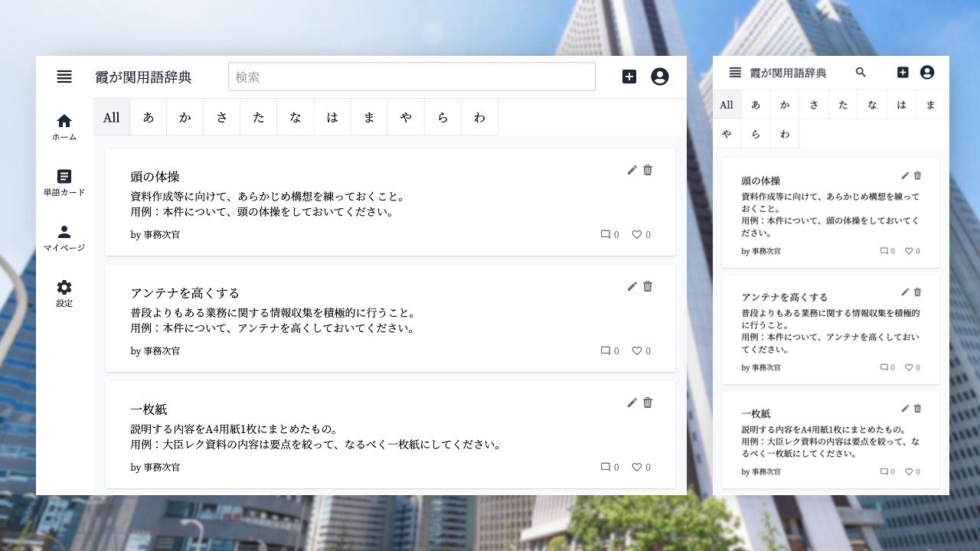Open the hamburger menu in mobile view
Viewport: 980px width, 551px height.
click(x=733, y=72)
